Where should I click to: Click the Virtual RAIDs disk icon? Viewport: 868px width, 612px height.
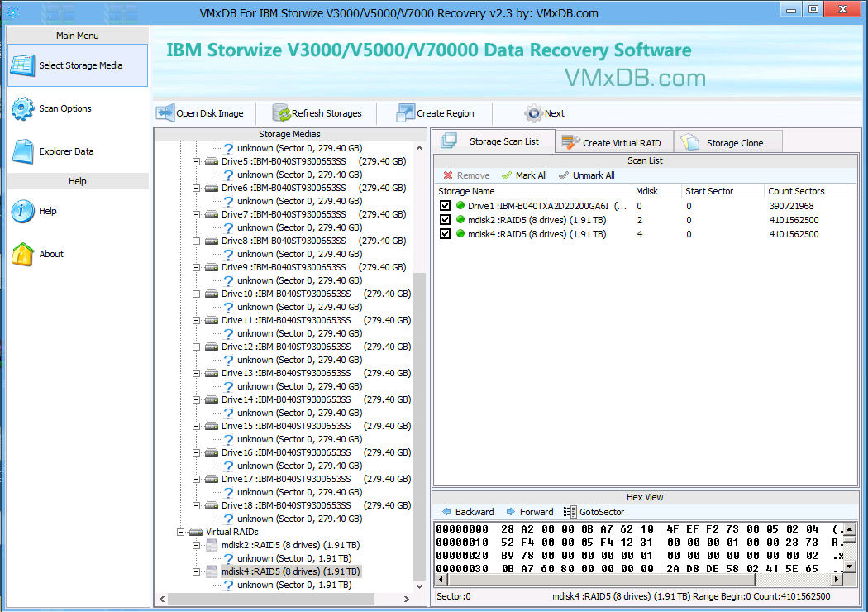[196, 532]
